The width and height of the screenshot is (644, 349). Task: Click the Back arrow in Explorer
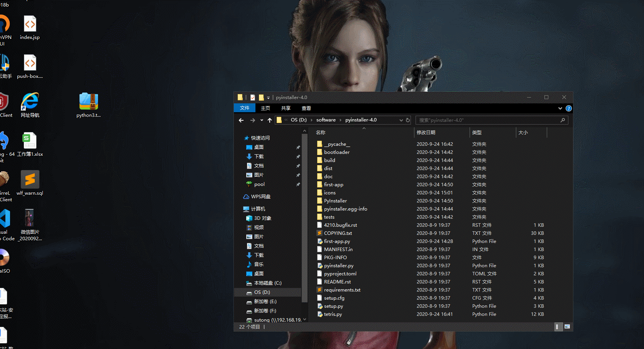tap(241, 120)
